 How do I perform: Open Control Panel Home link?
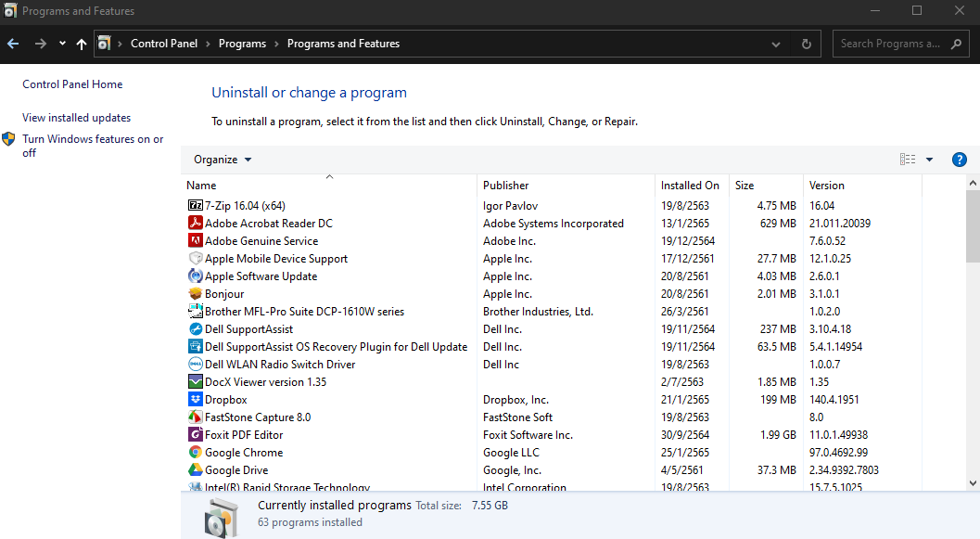click(72, 84)
